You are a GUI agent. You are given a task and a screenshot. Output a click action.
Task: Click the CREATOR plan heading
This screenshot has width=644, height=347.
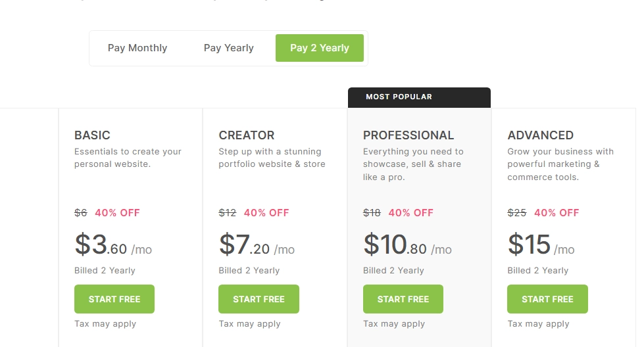click(247, 135)
